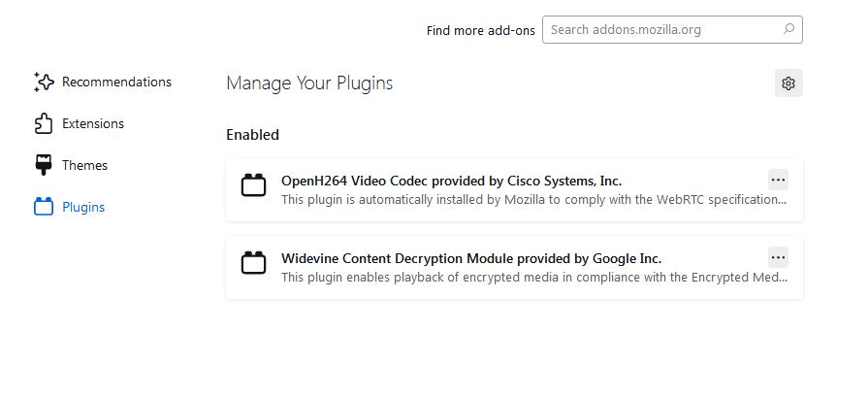Select the Plugins category label
868x398 pixels.
click(x=83, y=208)
